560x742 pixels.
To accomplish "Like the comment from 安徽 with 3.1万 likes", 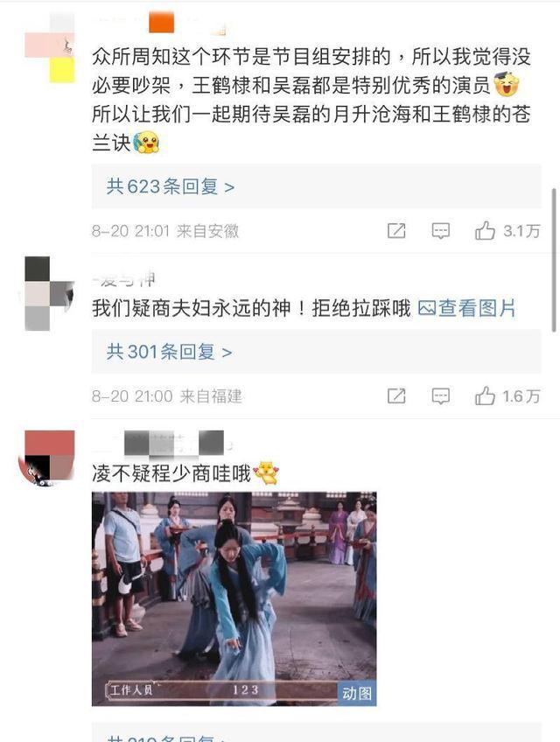I will 486,230.
